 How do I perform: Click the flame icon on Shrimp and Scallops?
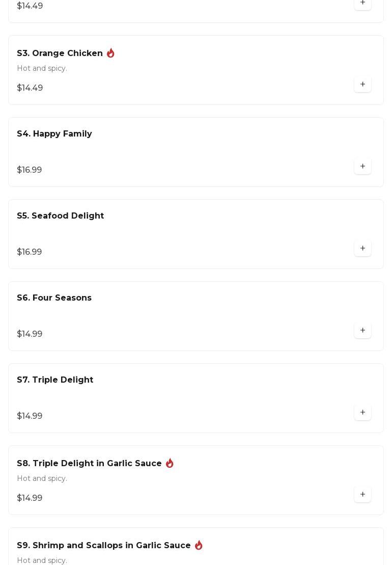199,545
